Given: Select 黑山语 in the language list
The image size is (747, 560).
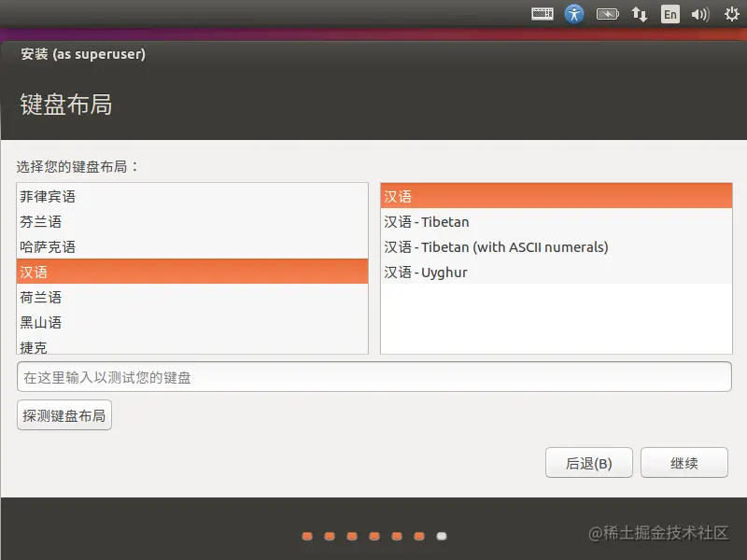Looking at the screenshot, I should (x=192, y=322).
